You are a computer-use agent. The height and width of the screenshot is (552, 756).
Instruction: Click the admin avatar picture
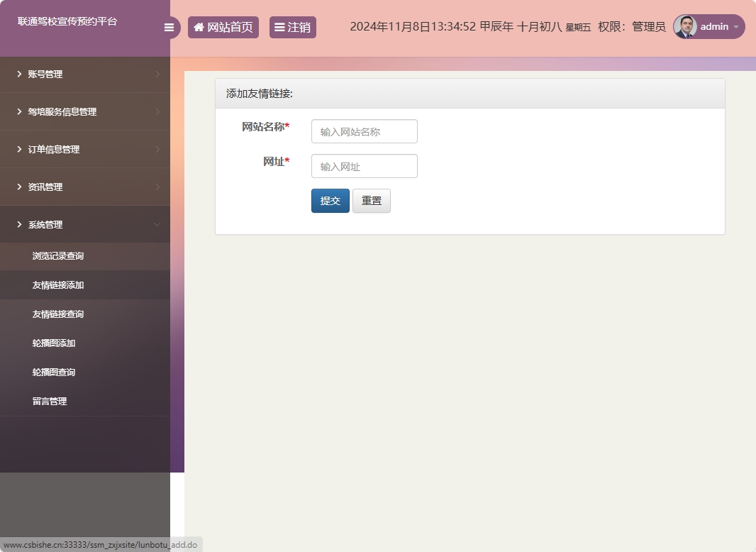coord(685,26)
